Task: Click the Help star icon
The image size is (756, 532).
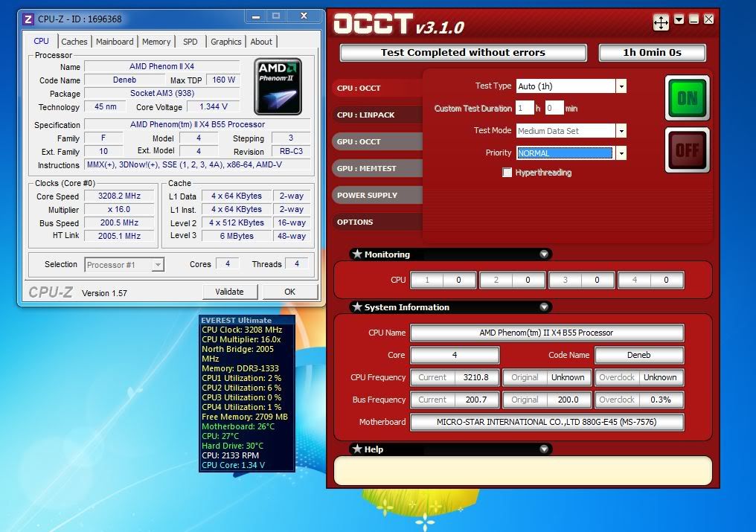Action: (357, 449)
